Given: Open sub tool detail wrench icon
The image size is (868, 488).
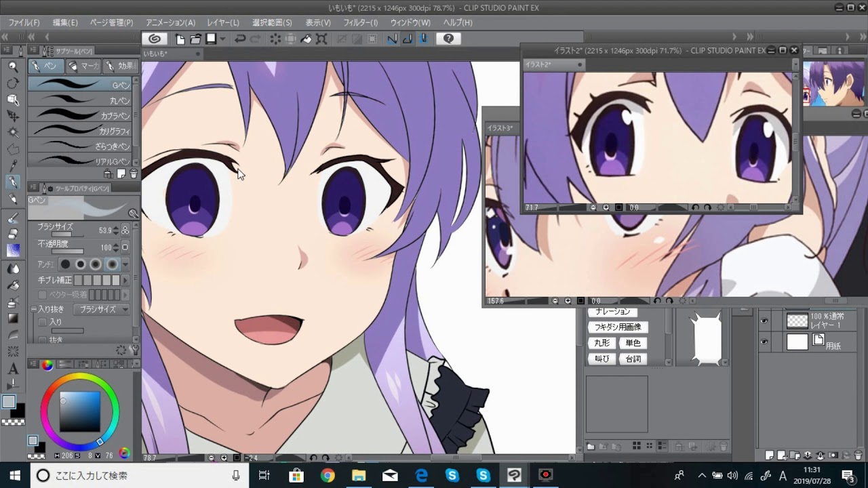Looking at the screenshot, I should 134,350.
